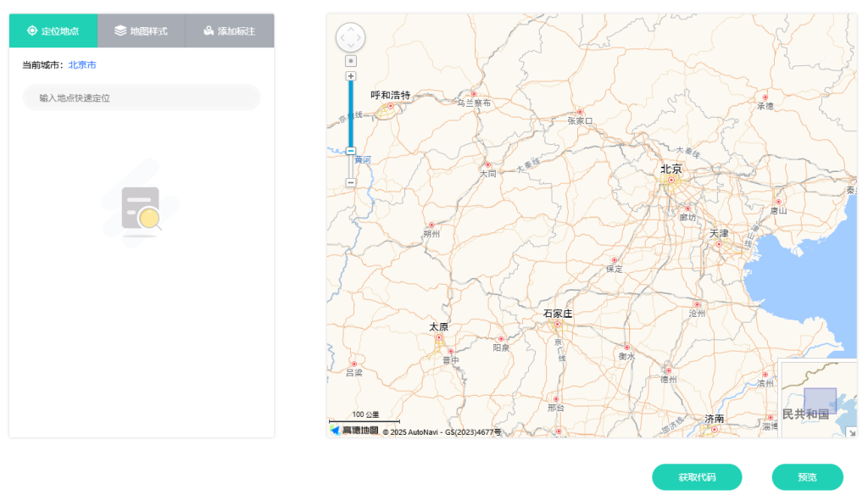The height and width of the screenshot is (495, 868).
Task: Click the 德州 city marker
Action: (x=668, y=371)
